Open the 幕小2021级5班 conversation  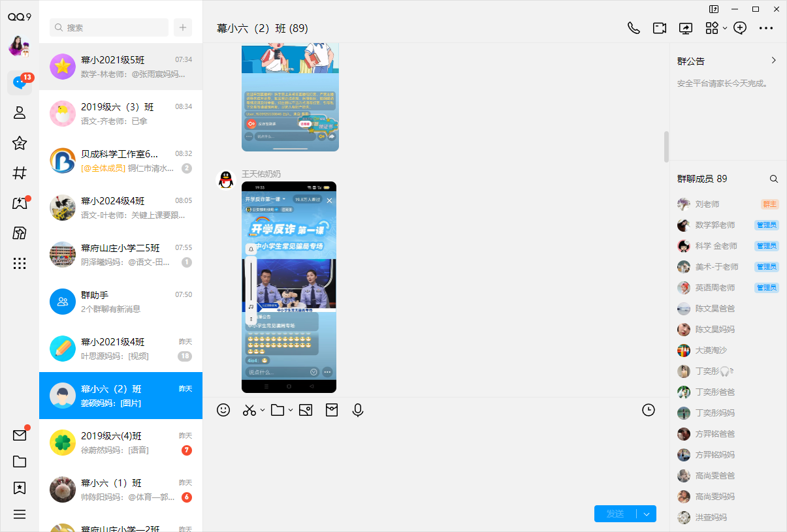[121, 67]
